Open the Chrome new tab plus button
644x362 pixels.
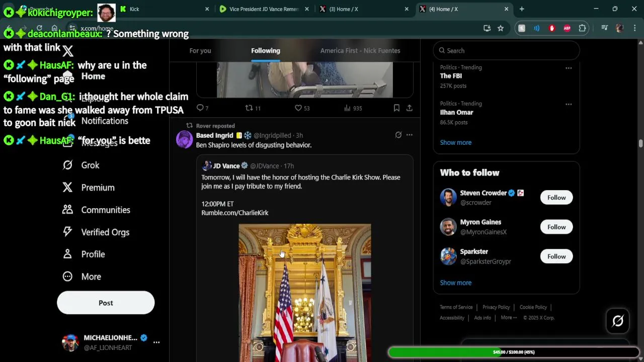click(x=522, y=9)
